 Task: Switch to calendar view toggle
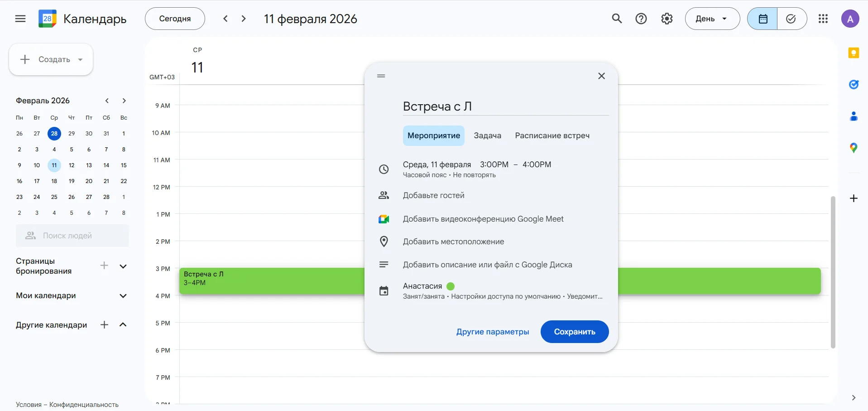click(x=762, y=19)
